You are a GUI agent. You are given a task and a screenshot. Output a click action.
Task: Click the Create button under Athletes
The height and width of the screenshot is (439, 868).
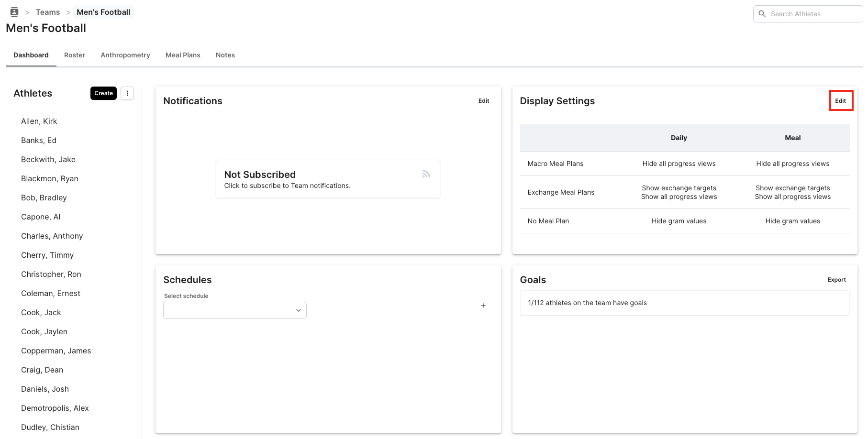tap(103, 93)
